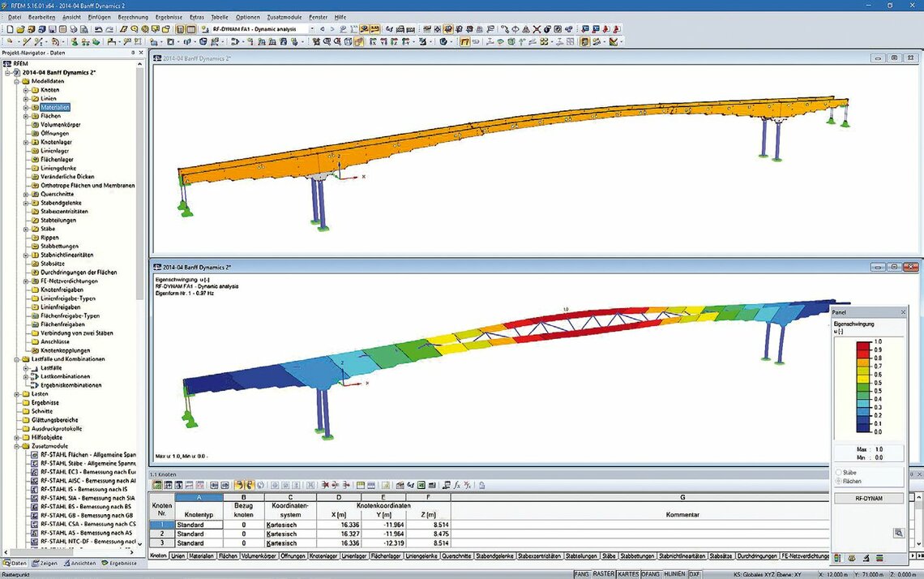Create a new model file

(x=10, y=29)
